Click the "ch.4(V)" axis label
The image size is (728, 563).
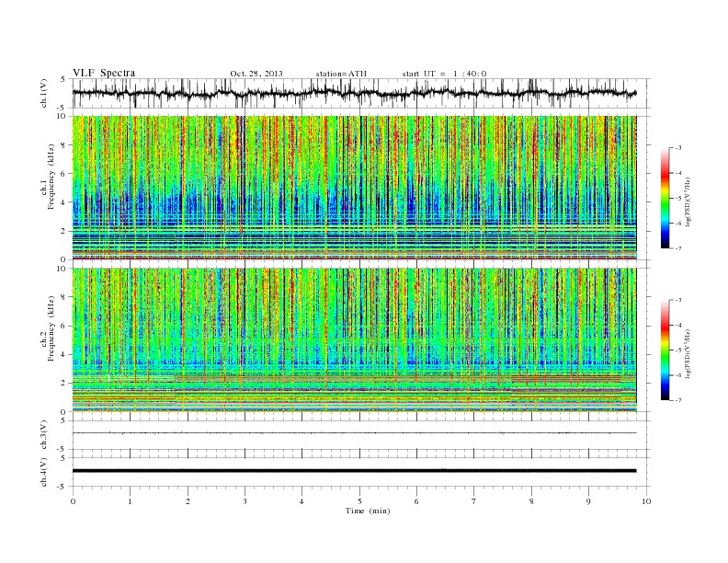[44, 472]
